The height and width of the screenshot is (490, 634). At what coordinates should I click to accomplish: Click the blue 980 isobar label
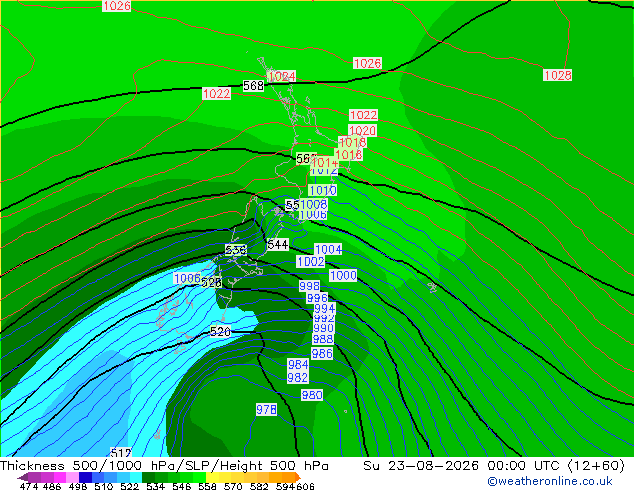point(312,395)
